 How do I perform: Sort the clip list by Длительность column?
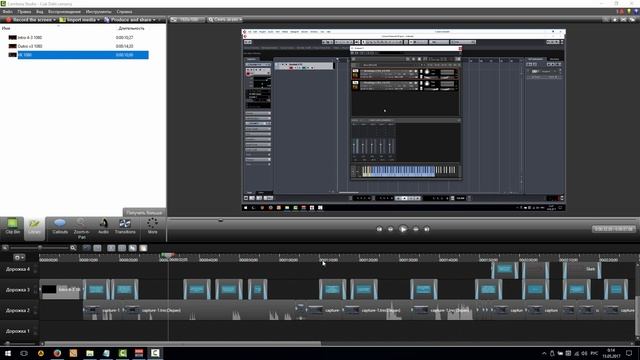(x=131, y=29)
